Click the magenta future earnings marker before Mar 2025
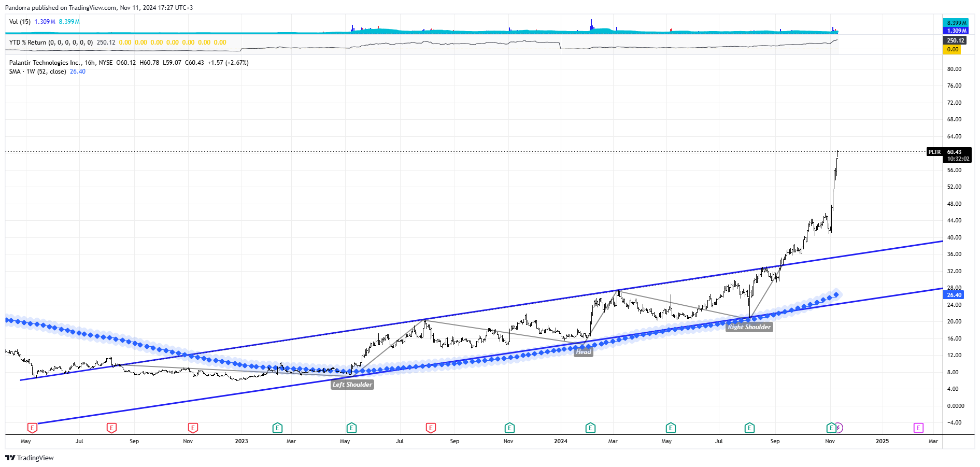 (x=918, y=428)
